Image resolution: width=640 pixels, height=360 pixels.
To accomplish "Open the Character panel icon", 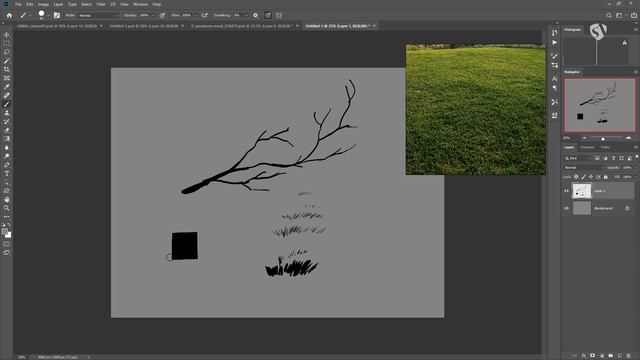I will 554,78.
